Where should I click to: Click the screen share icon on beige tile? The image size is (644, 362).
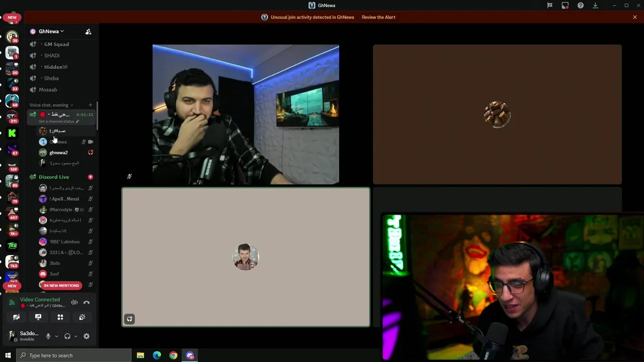[129, 319]
